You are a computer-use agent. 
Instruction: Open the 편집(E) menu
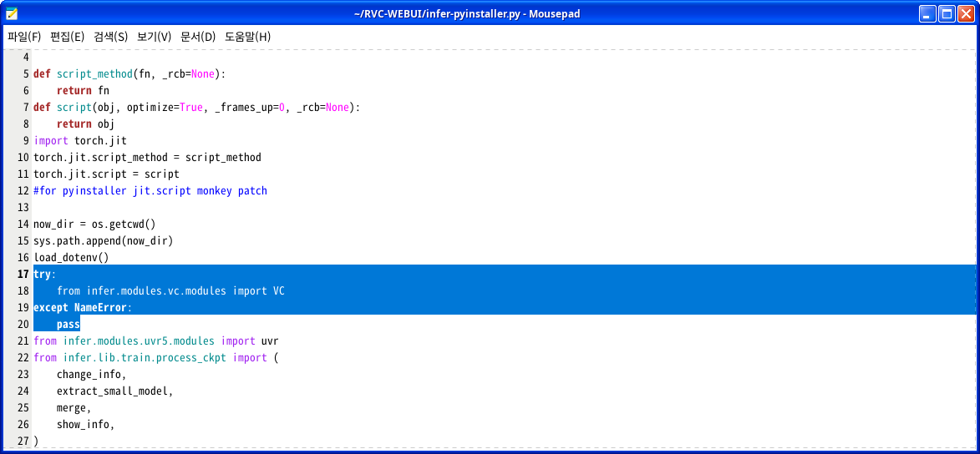tap(68, 37)
